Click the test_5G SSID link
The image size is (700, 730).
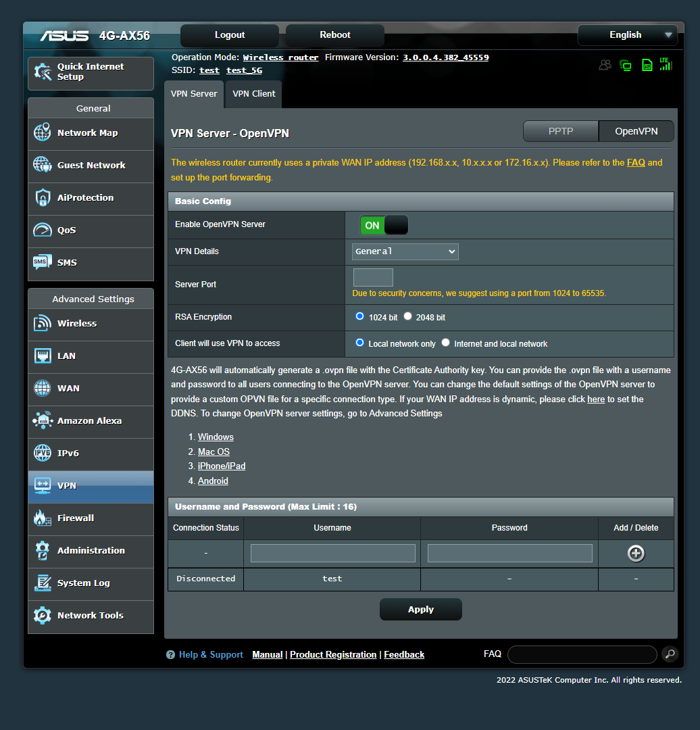245,70
